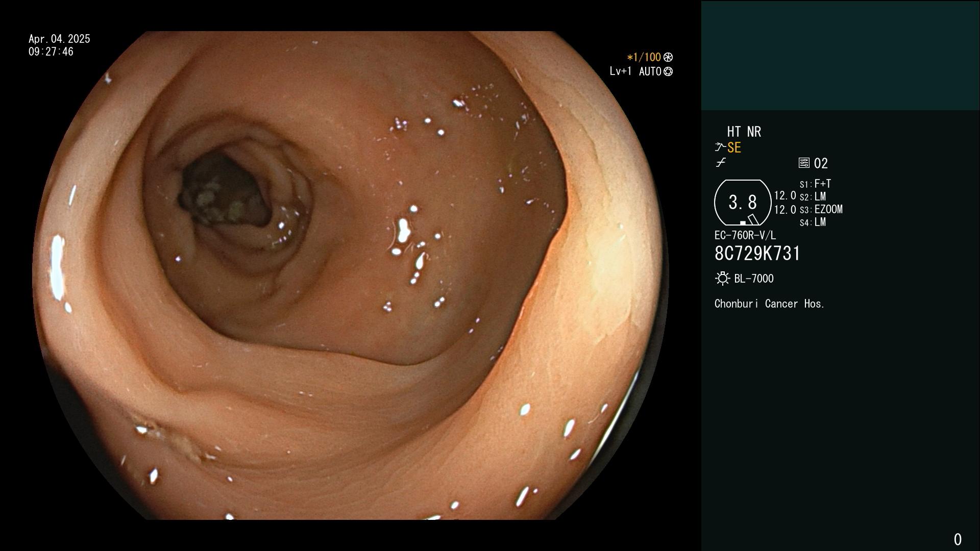Click the tone curve icon below SE
The height and width of the screenshot is (551, 980).
click(721, 163)
